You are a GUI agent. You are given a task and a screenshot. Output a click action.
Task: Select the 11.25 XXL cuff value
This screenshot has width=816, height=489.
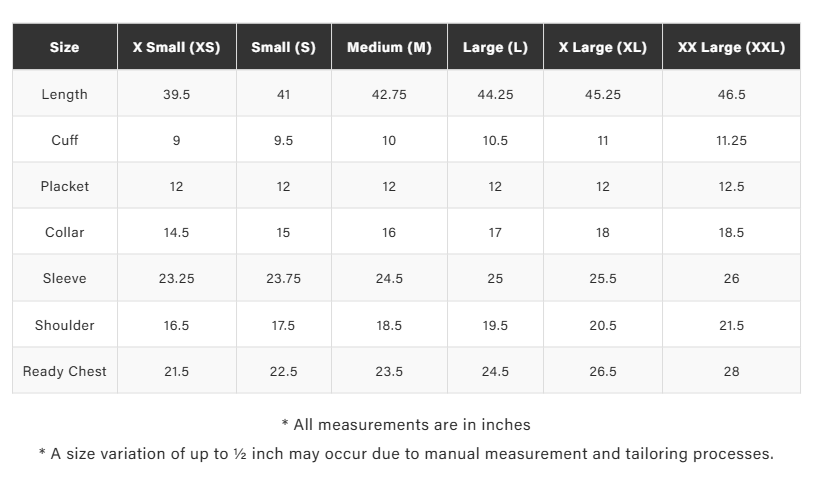[731, 140]
